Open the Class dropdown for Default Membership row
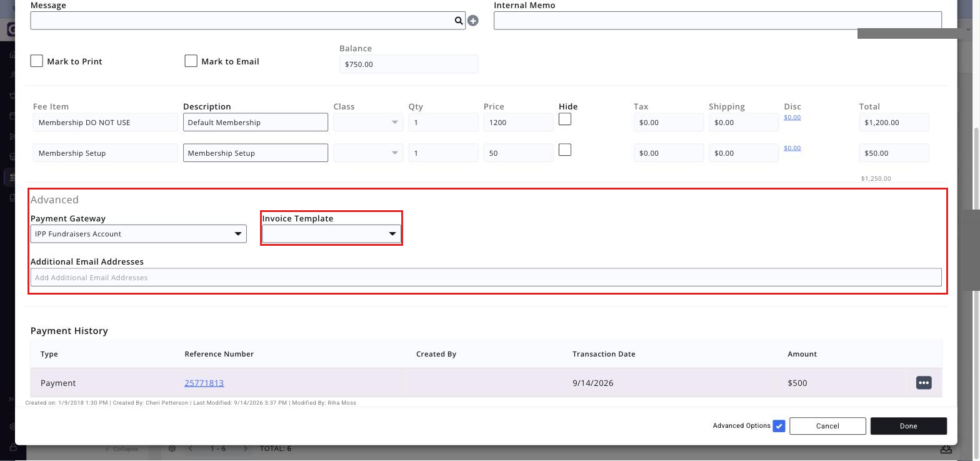Screen dimensions: 980x461 tap(368, 122)
